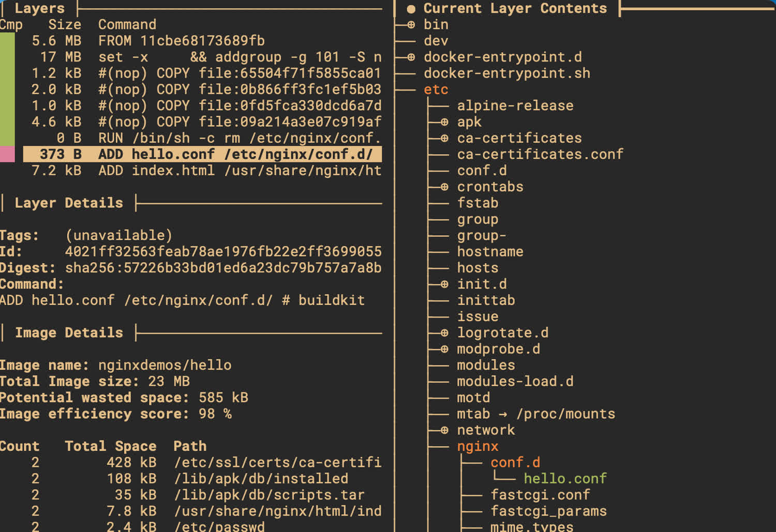Select the fastcgi_params file entry
The width and height of the screenshot is (776, 532).
548,511
